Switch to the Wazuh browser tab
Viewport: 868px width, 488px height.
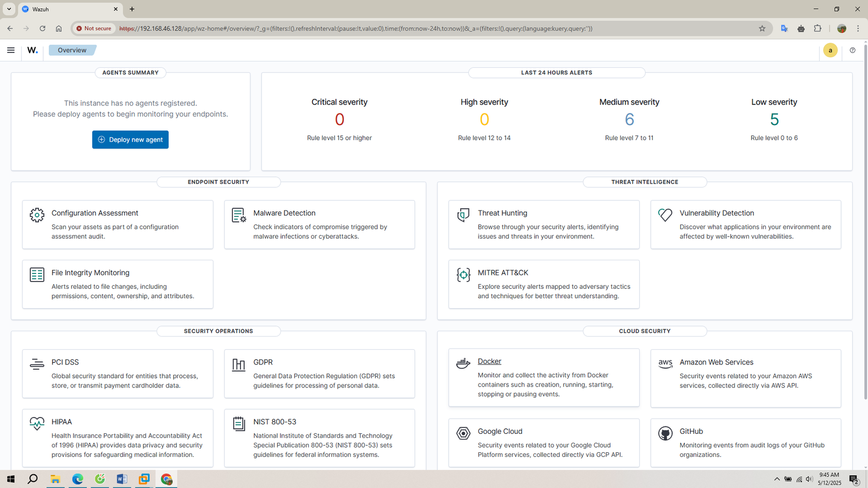(x=68, y=9)
